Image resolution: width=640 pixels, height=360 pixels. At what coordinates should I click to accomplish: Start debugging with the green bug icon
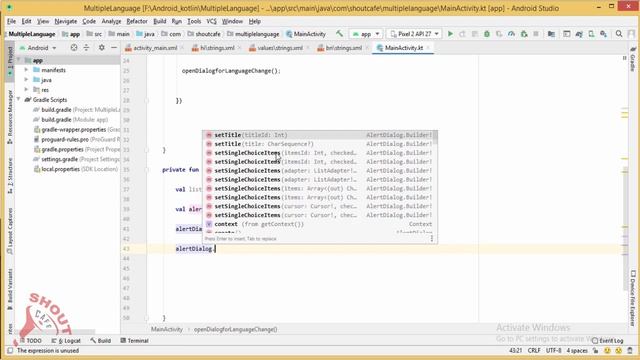click(x=487, y=34)
